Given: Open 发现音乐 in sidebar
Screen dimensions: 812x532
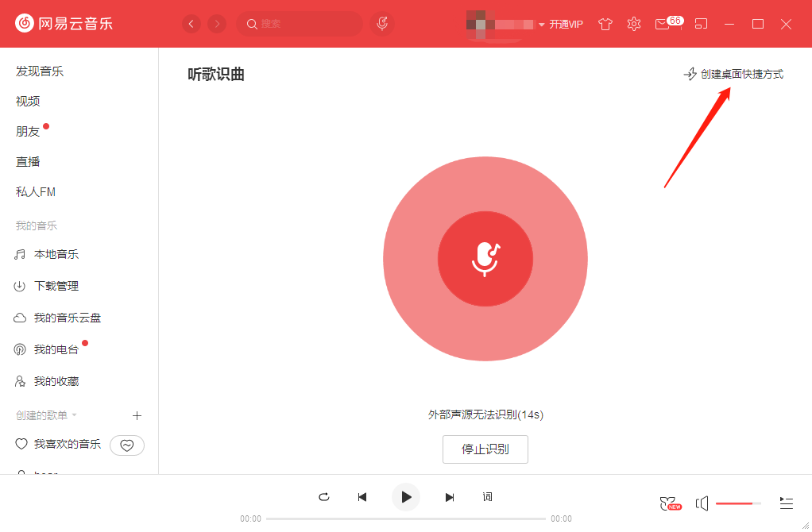Looking at the screenshot, I should click(x=40, y=71).
